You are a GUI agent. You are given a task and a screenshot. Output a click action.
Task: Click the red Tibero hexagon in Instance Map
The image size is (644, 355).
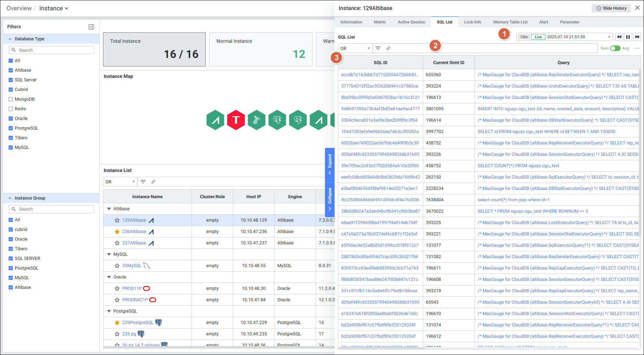click(236, 120)
